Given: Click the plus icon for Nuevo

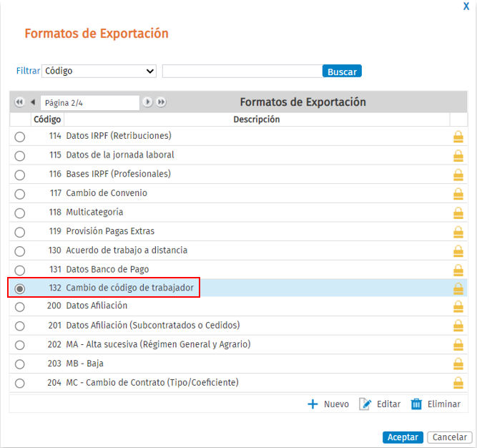Looking at the screenshot, I should (x=313, y=404).
